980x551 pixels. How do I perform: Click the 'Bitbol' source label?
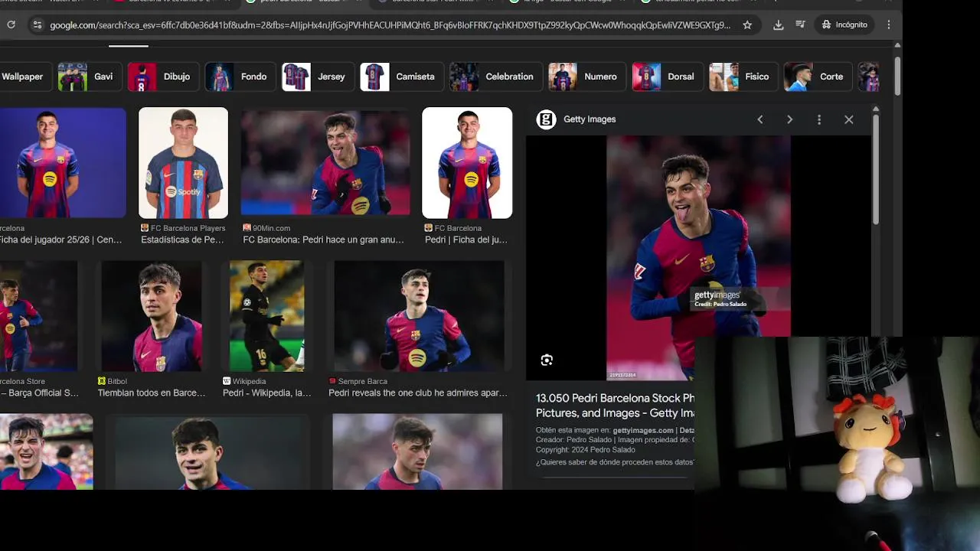117,381
